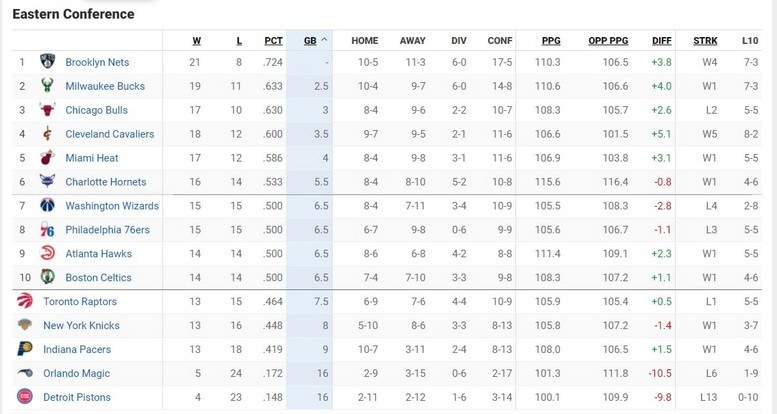Click the Cleveland Cavaliers logo icon

47,134
